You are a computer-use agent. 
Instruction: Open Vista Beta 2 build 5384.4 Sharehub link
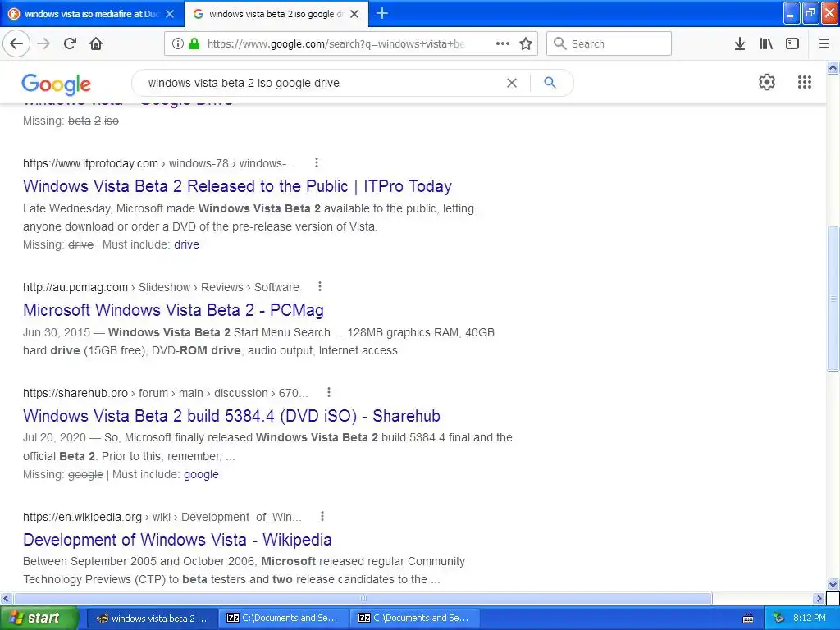tap(231, 416)
